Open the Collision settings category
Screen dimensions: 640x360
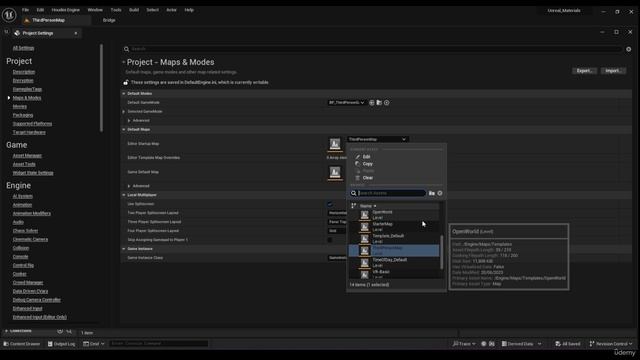pyautogui.click(x=21, y=248)
